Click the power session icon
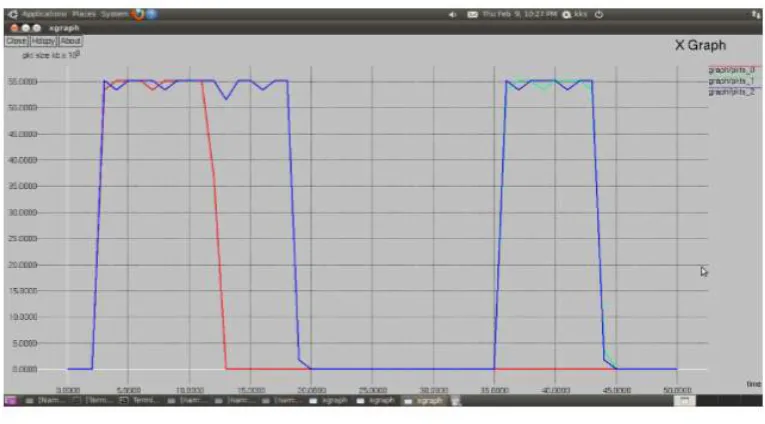Image resolution: width=765 pixels, height=424 pixels. tap(599, 15)
